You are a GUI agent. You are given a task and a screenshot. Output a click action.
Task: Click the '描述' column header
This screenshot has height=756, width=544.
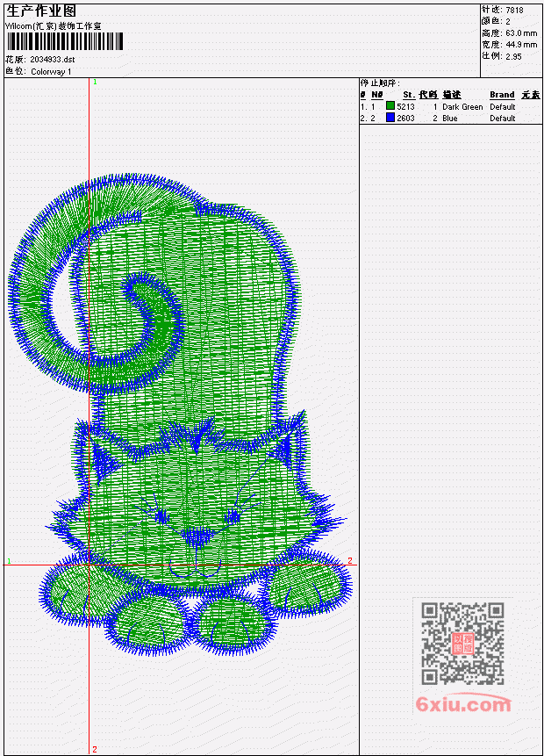[x=452, y=95]
